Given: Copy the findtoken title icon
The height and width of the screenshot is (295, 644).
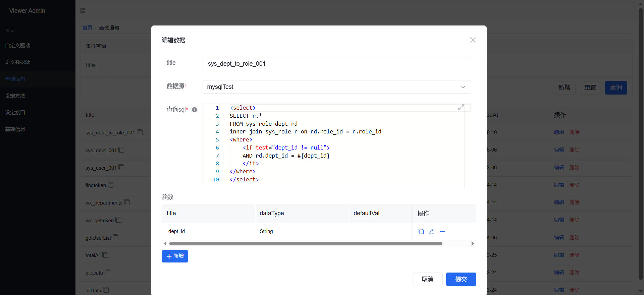Looking at the screenshot, I should point(111,185).
